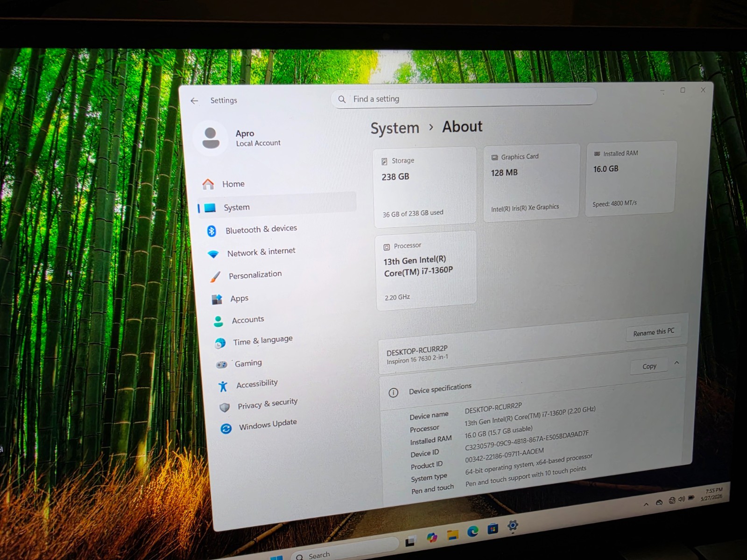
Task: Open File Explorer from taskbar
Action: coord(452,534)
